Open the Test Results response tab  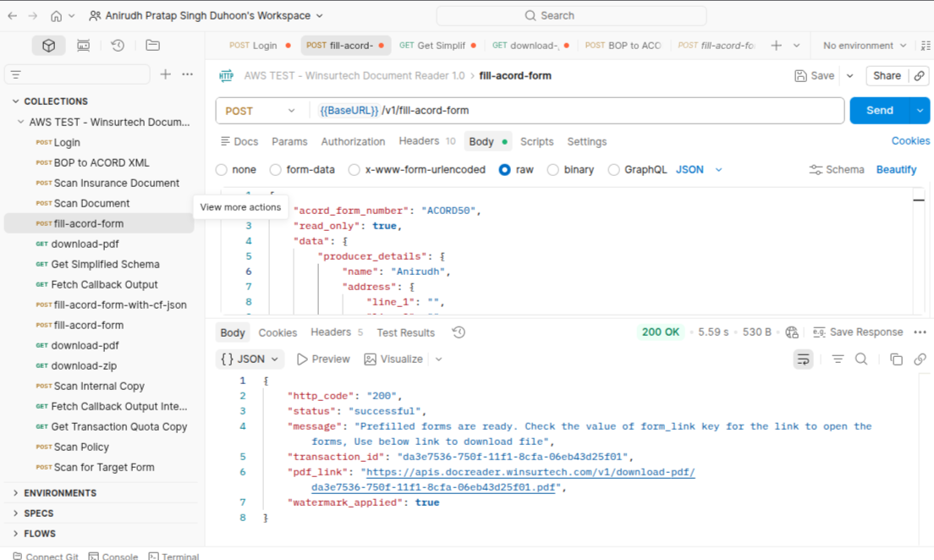pos(405,333)
